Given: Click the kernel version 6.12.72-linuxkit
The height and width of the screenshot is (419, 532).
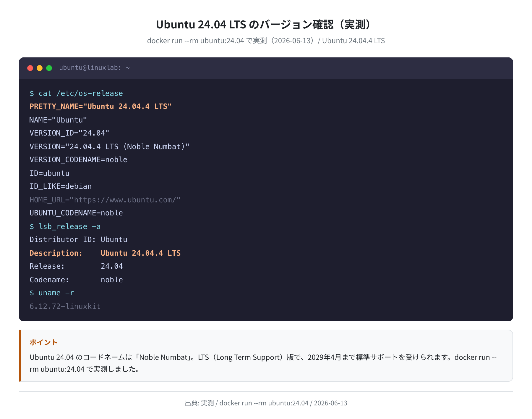Looking at the screenshot, I should (x=65, y=307).
